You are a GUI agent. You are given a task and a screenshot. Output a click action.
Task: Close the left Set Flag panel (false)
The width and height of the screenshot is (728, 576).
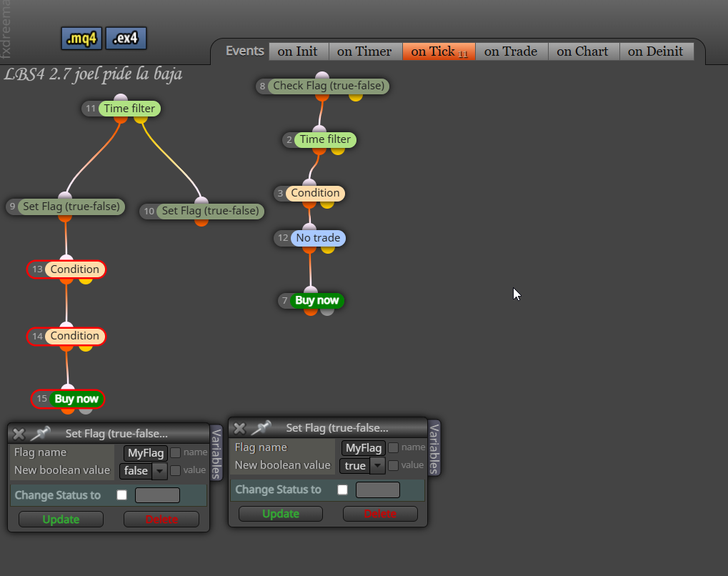[19, 434]
